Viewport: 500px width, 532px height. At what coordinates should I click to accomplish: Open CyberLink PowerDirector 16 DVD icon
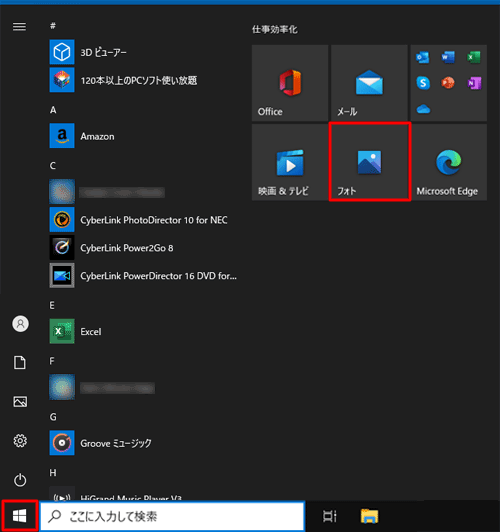(62, 275)
